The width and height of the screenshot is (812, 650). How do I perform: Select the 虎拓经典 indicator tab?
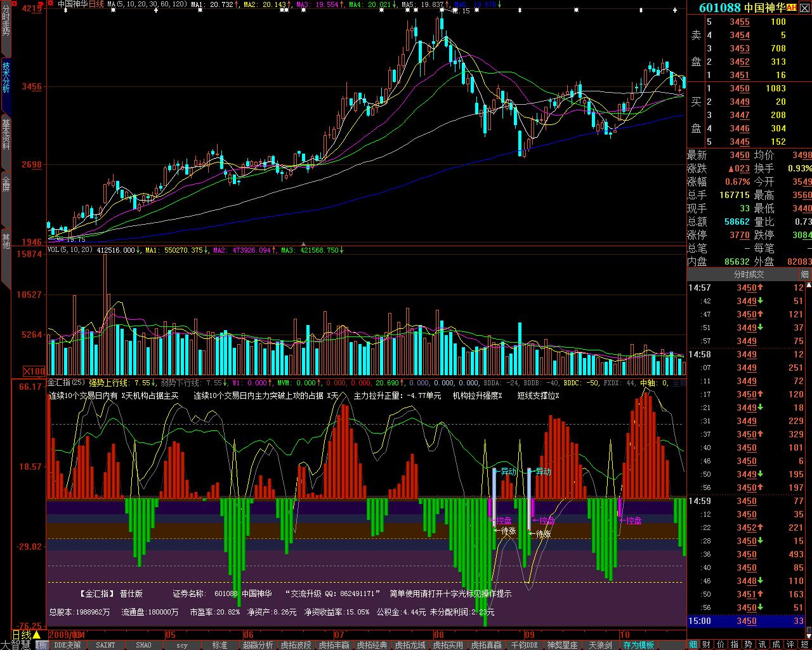372,645
